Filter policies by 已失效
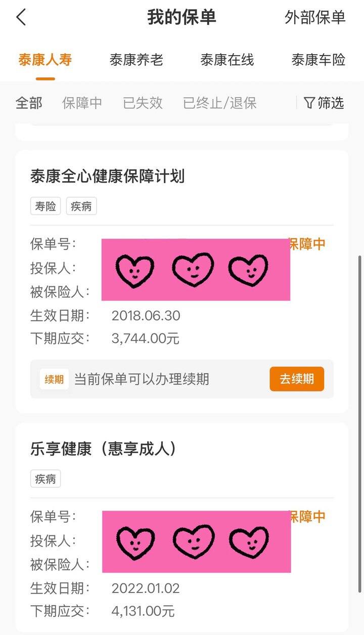The height and width of the screenshot is (635, 364). tap(143, 103)
